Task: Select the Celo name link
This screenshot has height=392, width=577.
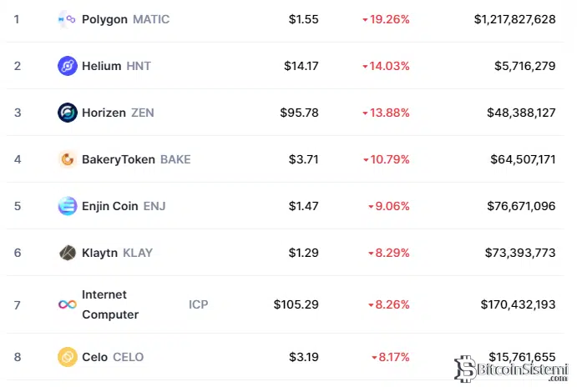Action: [x=94, y=357]
